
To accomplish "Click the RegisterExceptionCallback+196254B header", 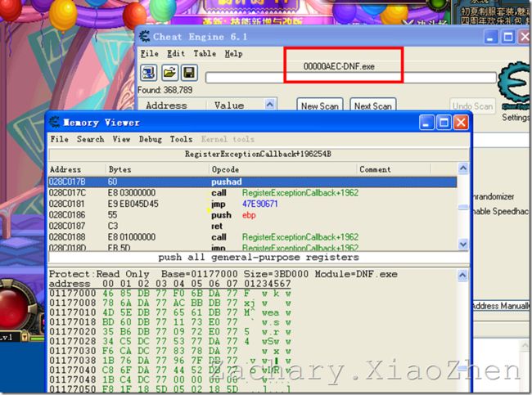I will click(258, 154).
